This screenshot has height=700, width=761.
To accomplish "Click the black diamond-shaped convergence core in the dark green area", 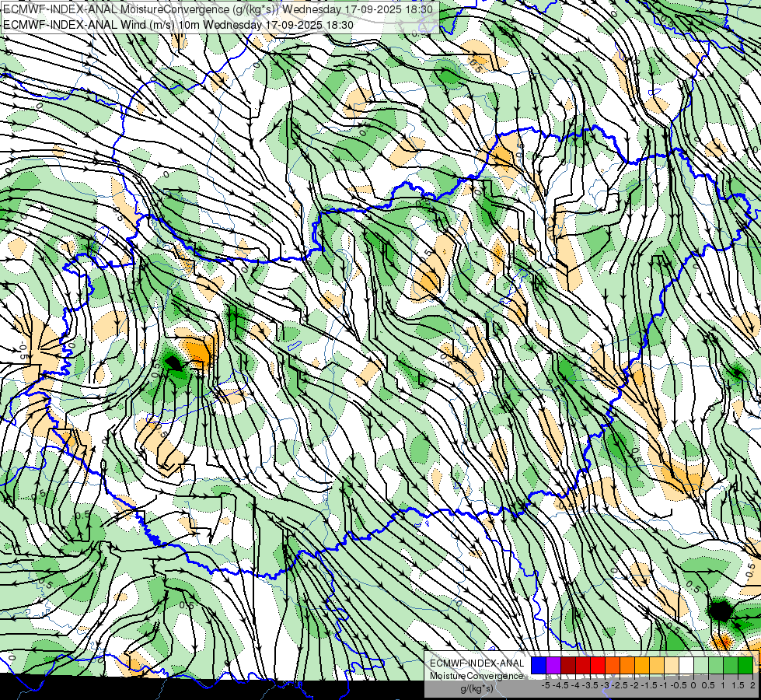I will click(173, 363).
